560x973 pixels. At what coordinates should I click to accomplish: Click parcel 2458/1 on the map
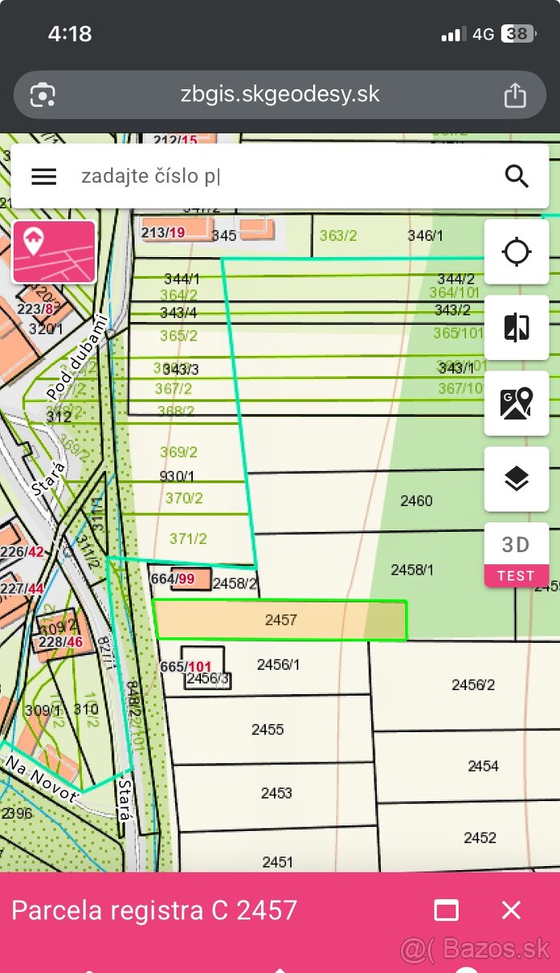412,570
